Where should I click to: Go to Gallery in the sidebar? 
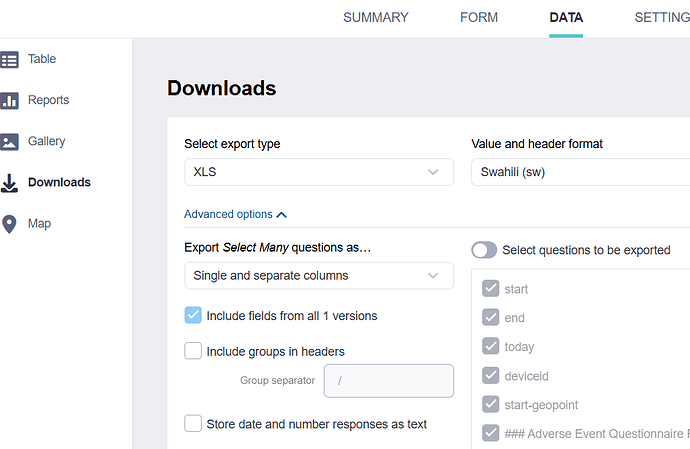tap(47, 141)
